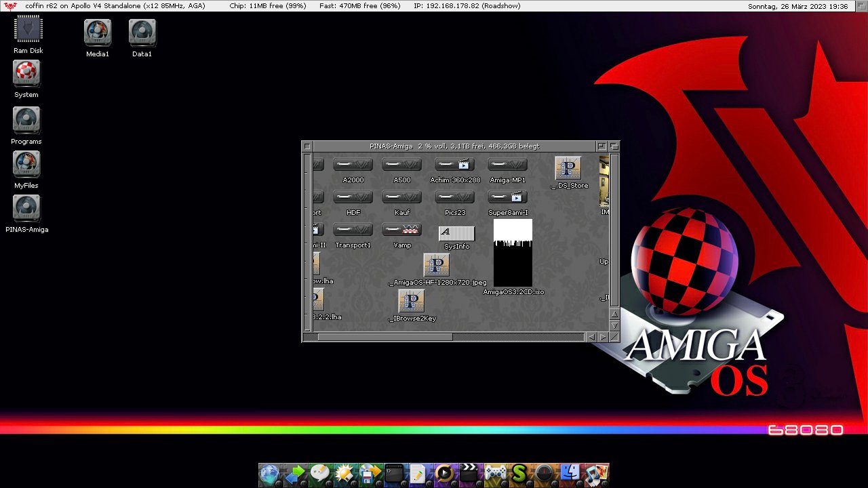Open the green-blue transfer arrows dock icon
This screenshot has width=868, height=488.
(295, 474)
